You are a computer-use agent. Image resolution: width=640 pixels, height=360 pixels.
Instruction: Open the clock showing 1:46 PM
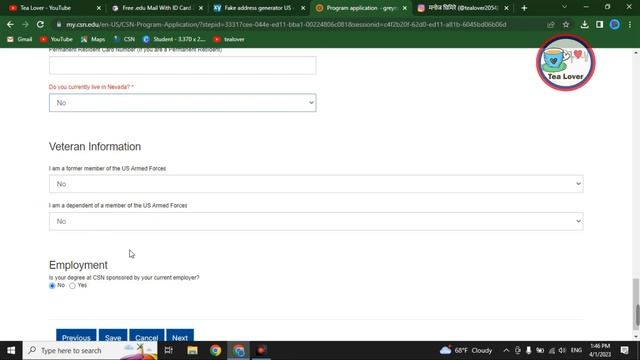(600, 350)
